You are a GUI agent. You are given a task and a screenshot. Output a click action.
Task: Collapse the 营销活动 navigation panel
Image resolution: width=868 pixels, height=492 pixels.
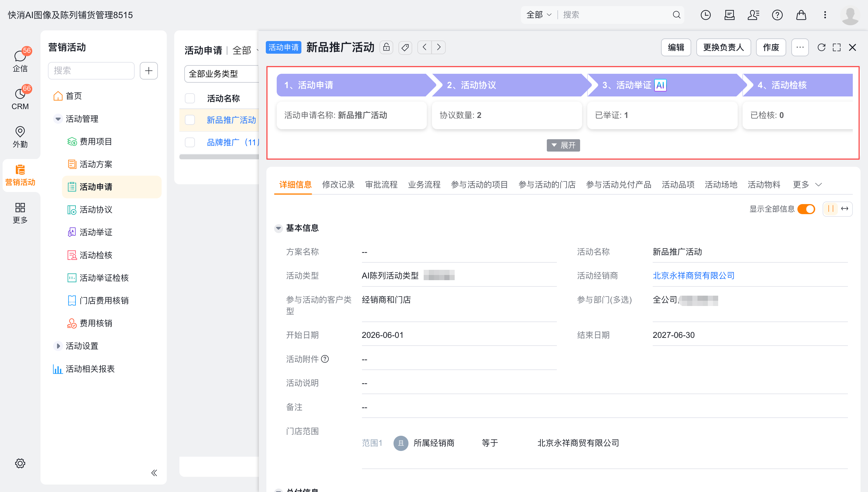click(154, 473)
